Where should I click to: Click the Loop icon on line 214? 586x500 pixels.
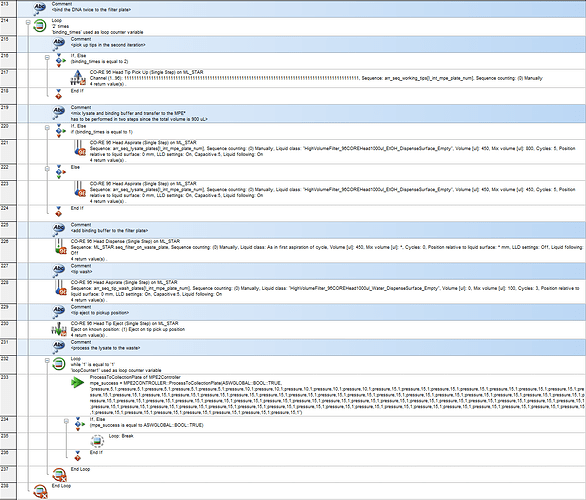(x=40, y=26)
